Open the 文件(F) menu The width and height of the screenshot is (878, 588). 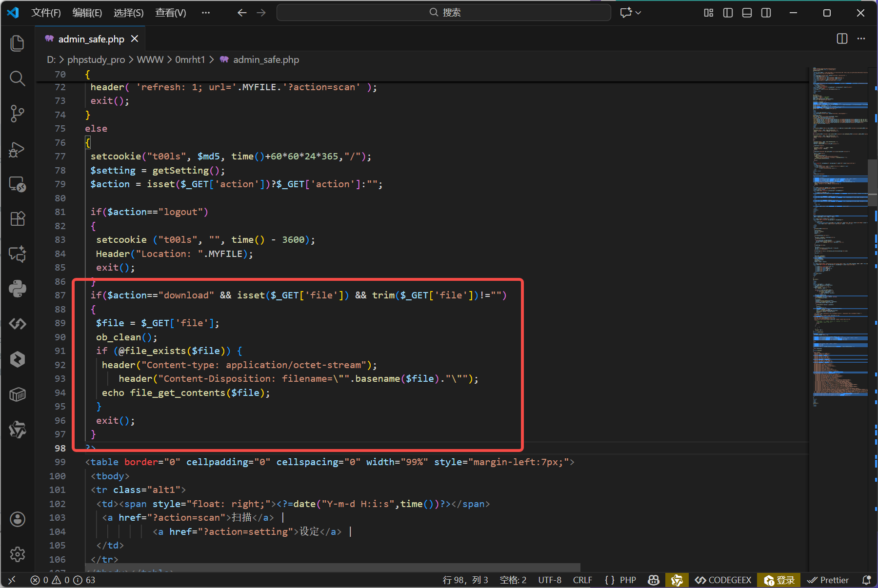(x=46, y=13)
